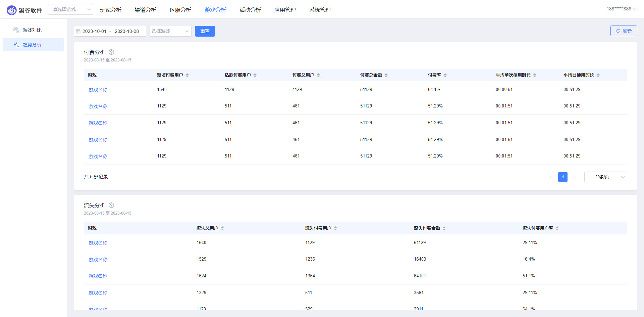Click end date 2023-10-08 field
Image resolution: width=644 pixels, height=317 pixels.
[127, 31]
